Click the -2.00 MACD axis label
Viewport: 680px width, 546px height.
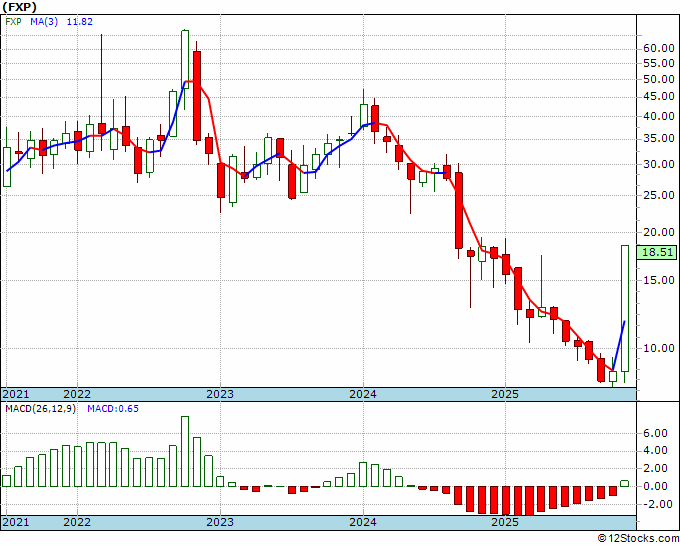(x=656, y=504)
